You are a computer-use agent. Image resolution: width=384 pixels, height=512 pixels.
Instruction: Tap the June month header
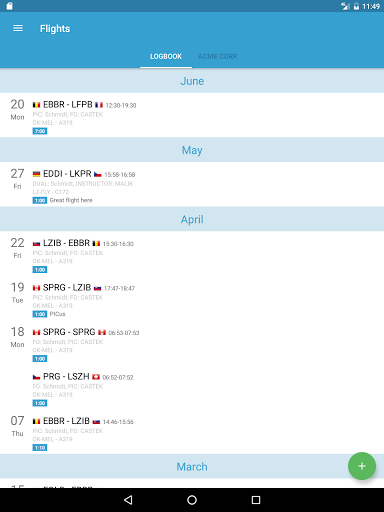(x=192, y=81)
